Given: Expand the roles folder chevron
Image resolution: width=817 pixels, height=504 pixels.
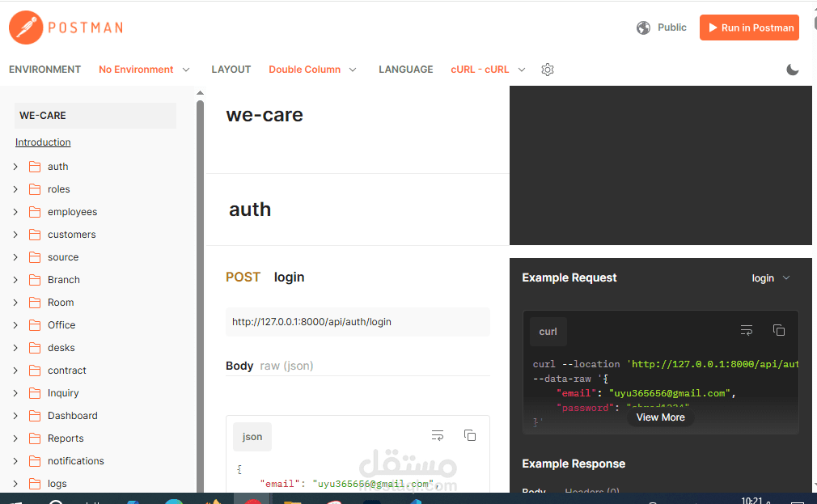Looking at the screenshot, I should 15,189.
